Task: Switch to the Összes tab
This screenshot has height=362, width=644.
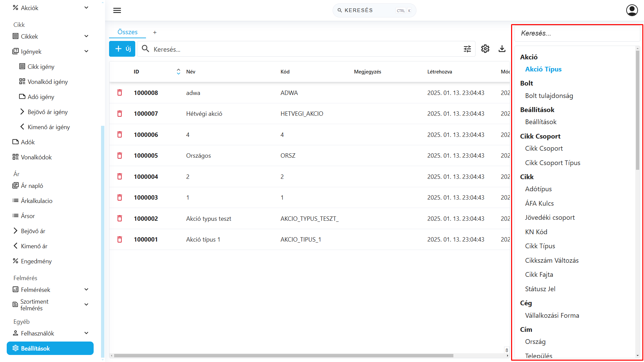Action: pos(127,32)
